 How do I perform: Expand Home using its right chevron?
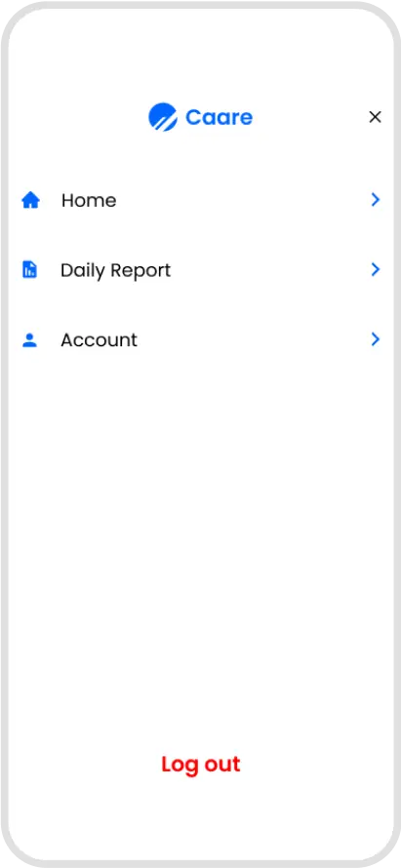click(x=376, y=200)
